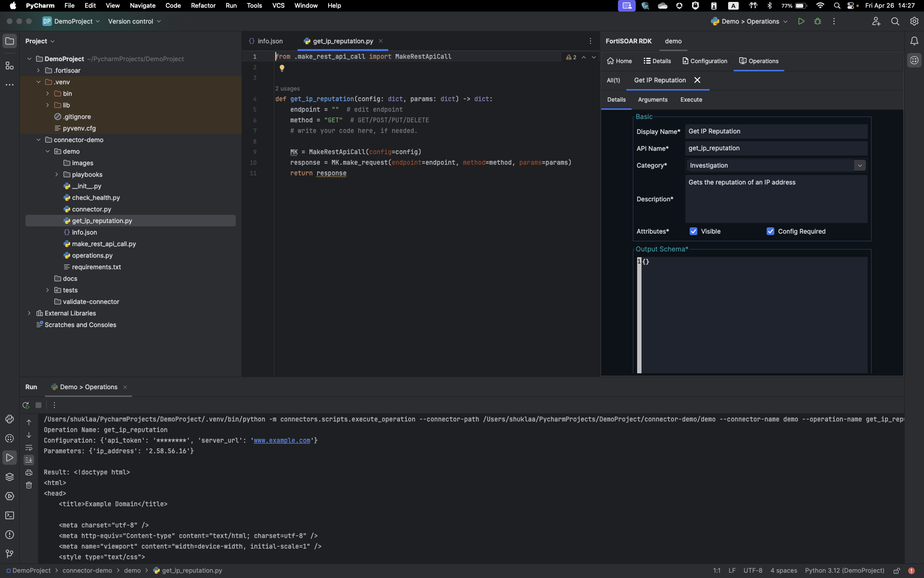The image size is (924, 578).
Task: Toggle soft-wrap in Run console
Action: pos(29,447)
